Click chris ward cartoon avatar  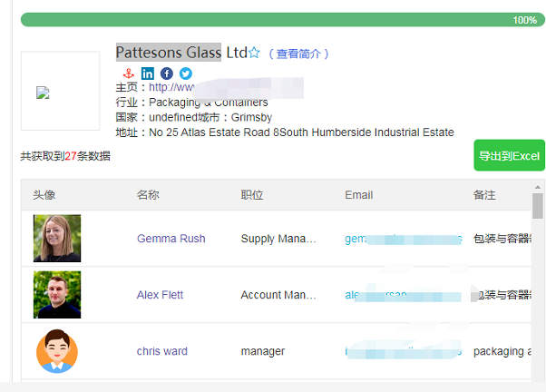tap(57, 351)
